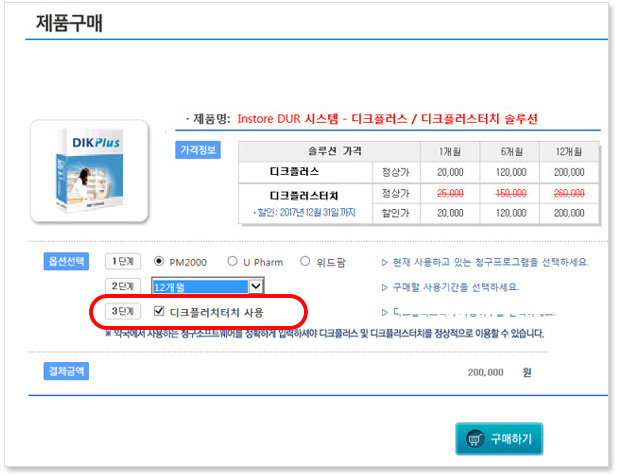Click the 1개월 column header

coord(450,151)
